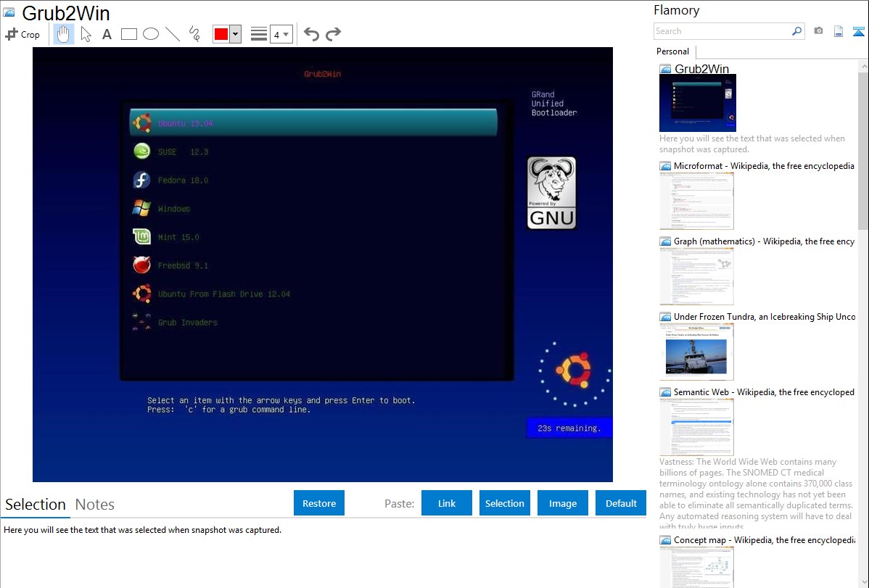Click the scrollbar up arrow in snapshot list
This screenshot has height=588, width=869.
tap(863, 65)
